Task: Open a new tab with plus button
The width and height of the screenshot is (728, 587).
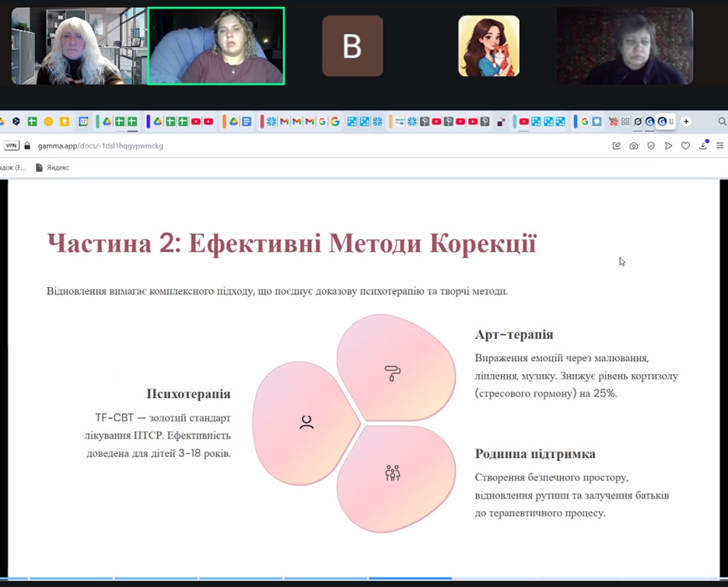Action: (x=686, y=121)
